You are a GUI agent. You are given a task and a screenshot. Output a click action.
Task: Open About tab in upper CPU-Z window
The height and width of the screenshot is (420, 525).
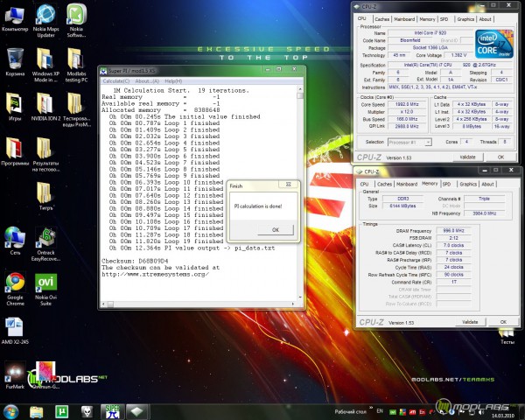tap(485, 19)
